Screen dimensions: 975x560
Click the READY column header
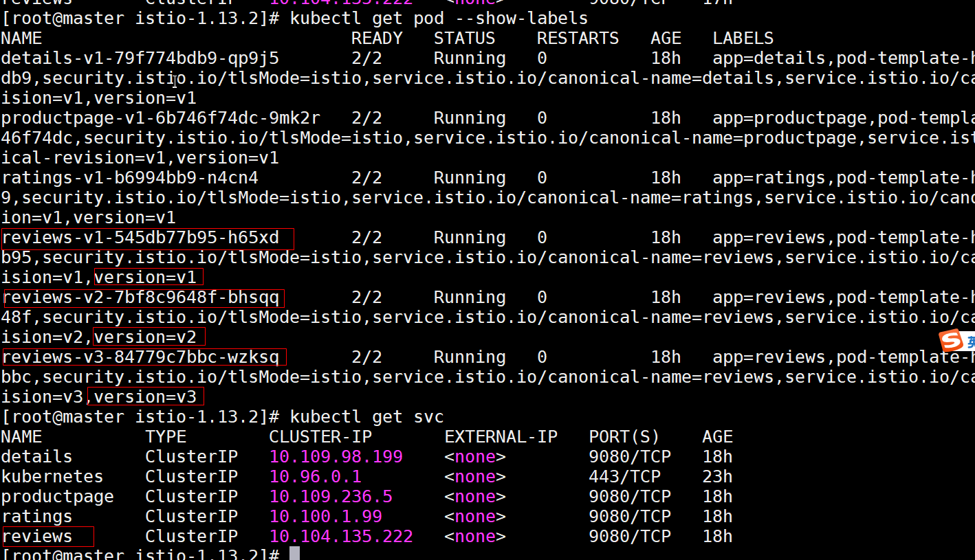pos(377,38)
